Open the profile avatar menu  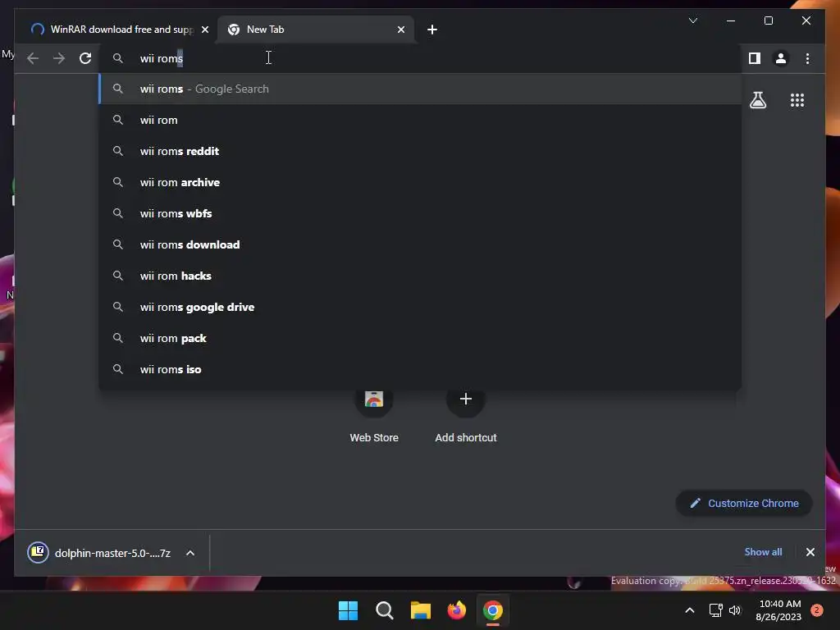tap(781, 58)
